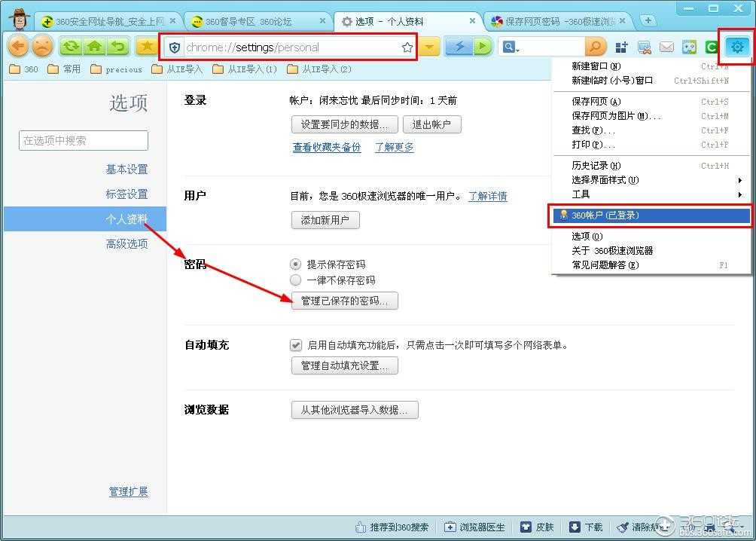The height and width of the screenshot is (541, 756).
Task: Select 提示保存密码 radio button
Action: click(295, 264)
